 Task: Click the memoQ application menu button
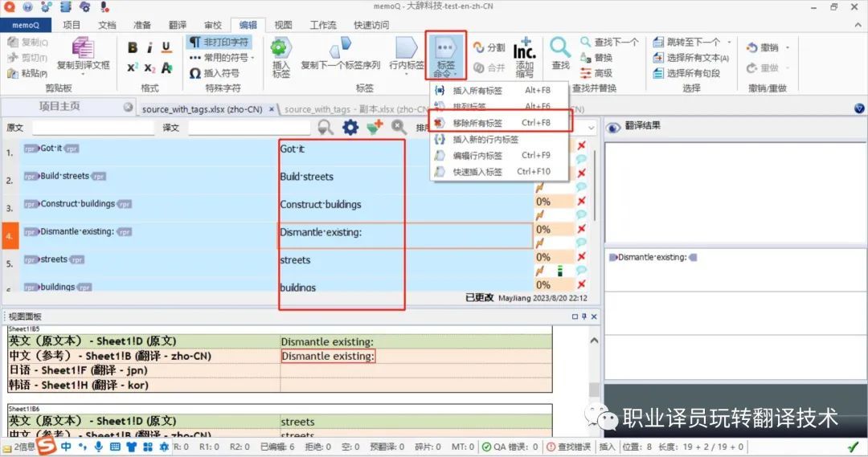(x=26, y=25)
